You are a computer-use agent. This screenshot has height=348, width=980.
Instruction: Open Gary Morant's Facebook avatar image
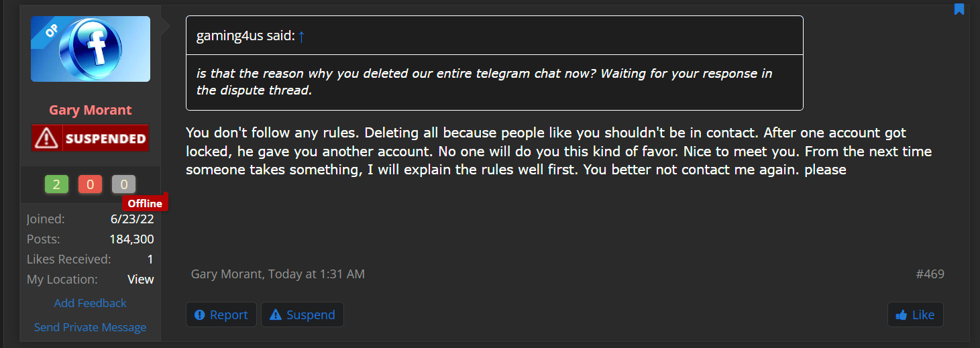click(91, 49)
